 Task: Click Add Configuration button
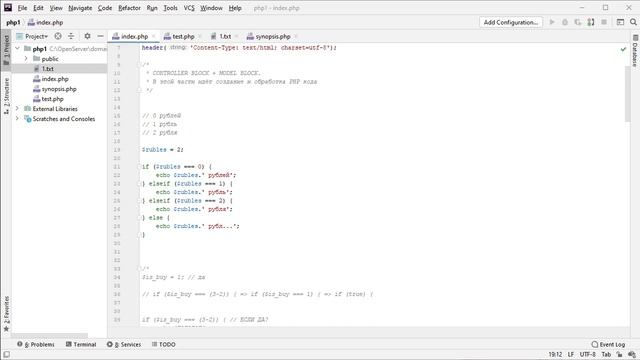coord(511,22)
